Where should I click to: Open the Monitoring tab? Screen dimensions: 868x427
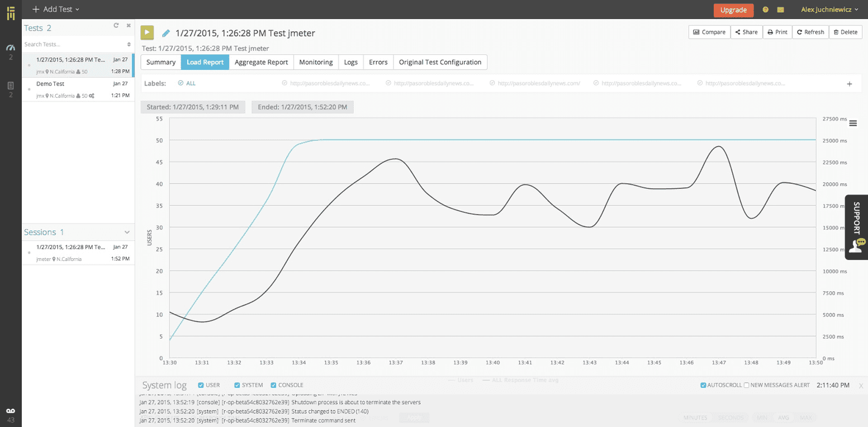coord(316,62)
